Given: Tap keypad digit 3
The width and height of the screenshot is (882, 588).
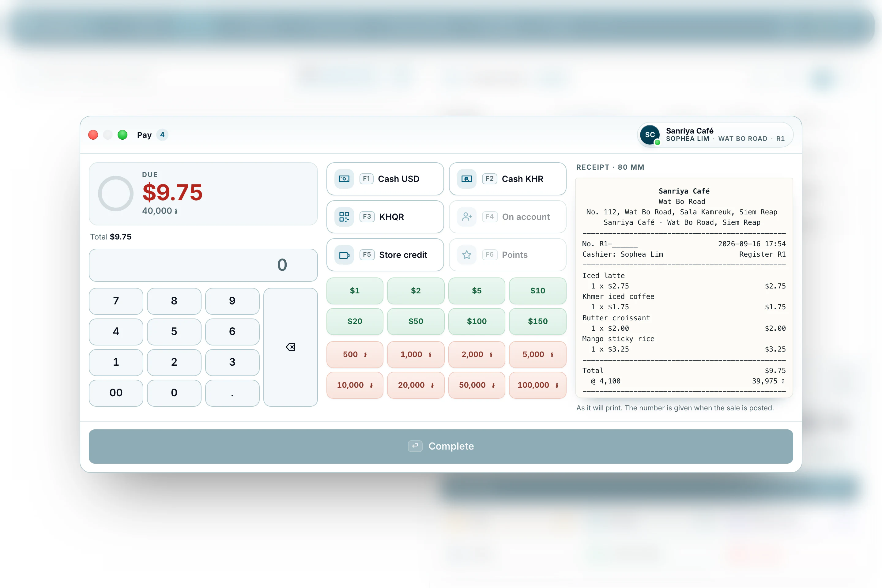Looking at the screenshot, I should (232, 362).
